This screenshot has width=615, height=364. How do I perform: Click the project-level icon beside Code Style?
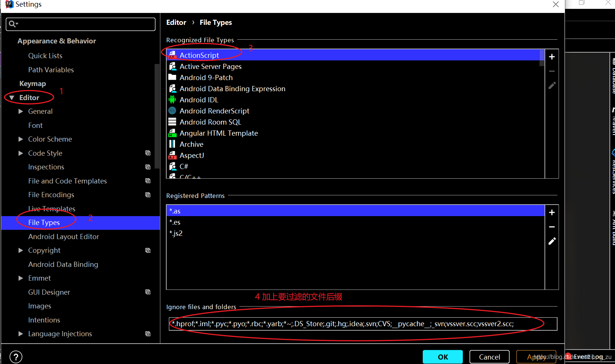pyautogui.click(x=148, y=153)
